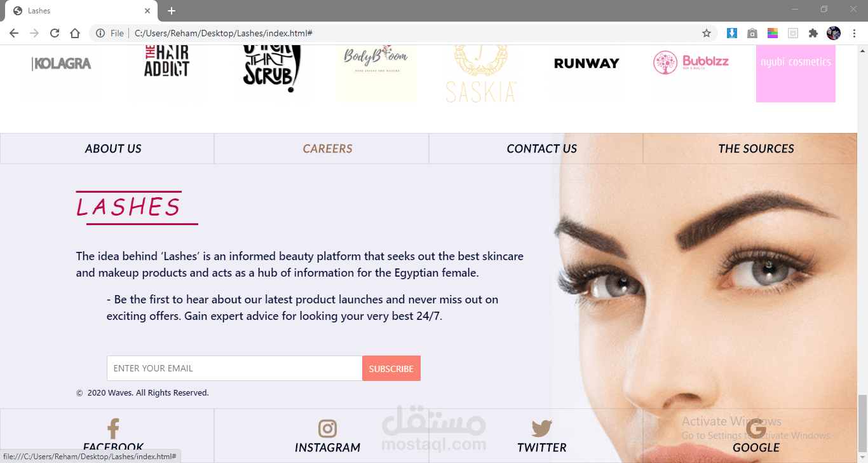Click the Google G icon
This screenshot has height=463, width=868.
point(756,429)
